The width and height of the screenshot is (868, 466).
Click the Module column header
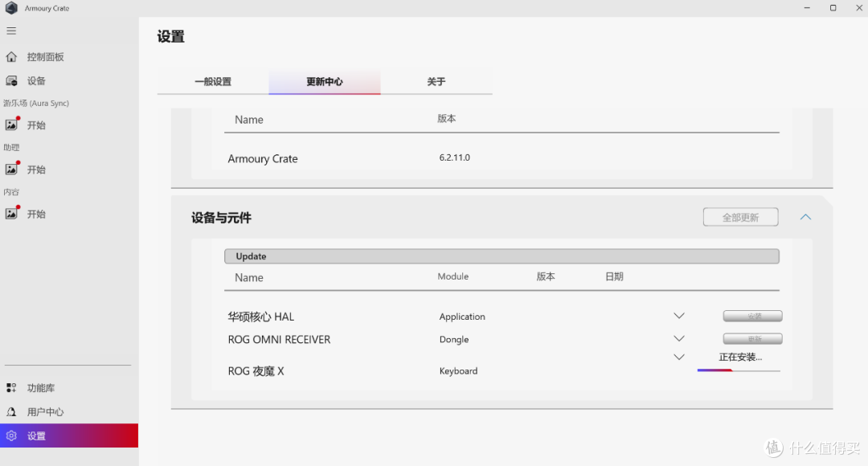coord(452,276)
